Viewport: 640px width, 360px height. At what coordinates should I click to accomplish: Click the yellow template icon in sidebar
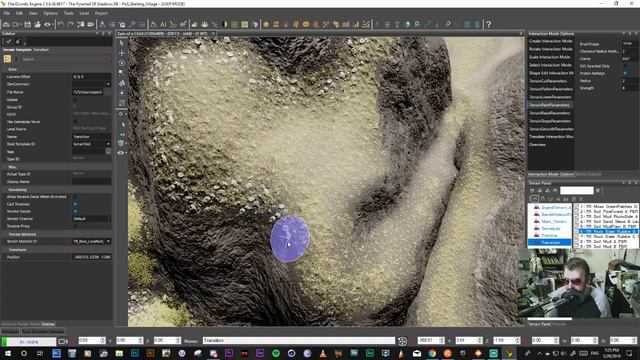tap(7, 59)
